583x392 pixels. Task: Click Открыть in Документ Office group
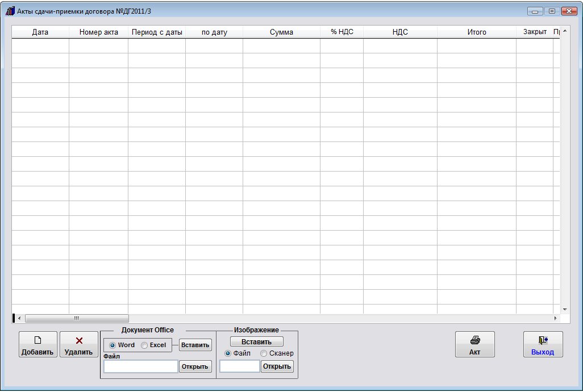tap(195, 366)
